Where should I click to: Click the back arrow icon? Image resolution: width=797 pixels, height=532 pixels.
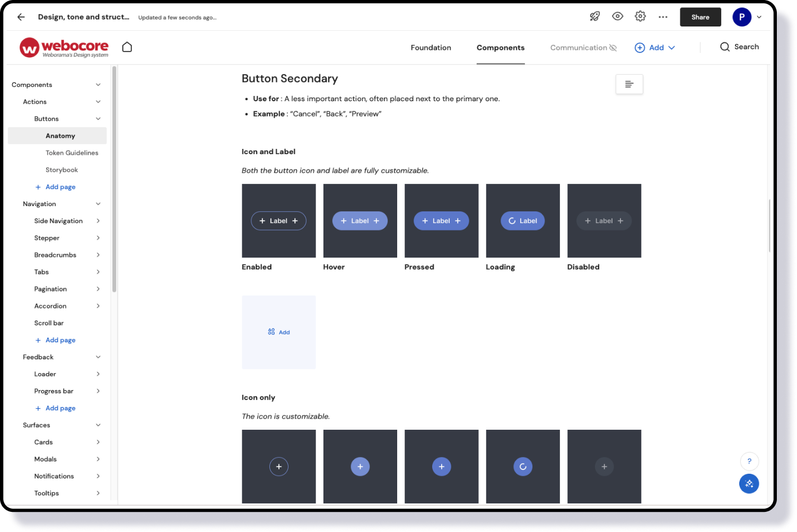tap(21, 17)
